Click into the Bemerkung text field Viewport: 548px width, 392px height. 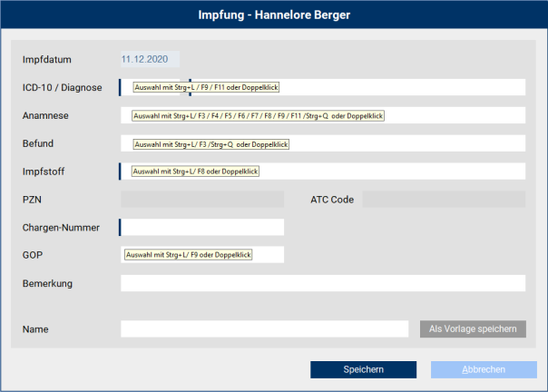click(322, 283)
